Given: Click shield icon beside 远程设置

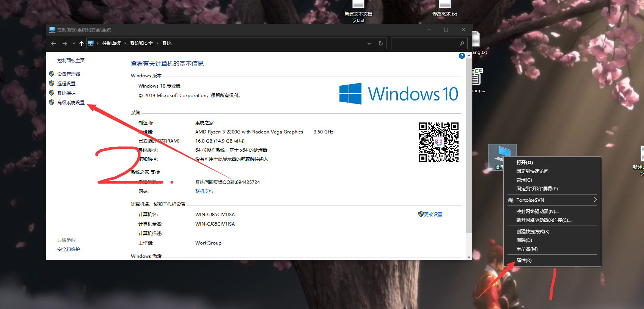Looking at the screenshot, I should (52, 83).
